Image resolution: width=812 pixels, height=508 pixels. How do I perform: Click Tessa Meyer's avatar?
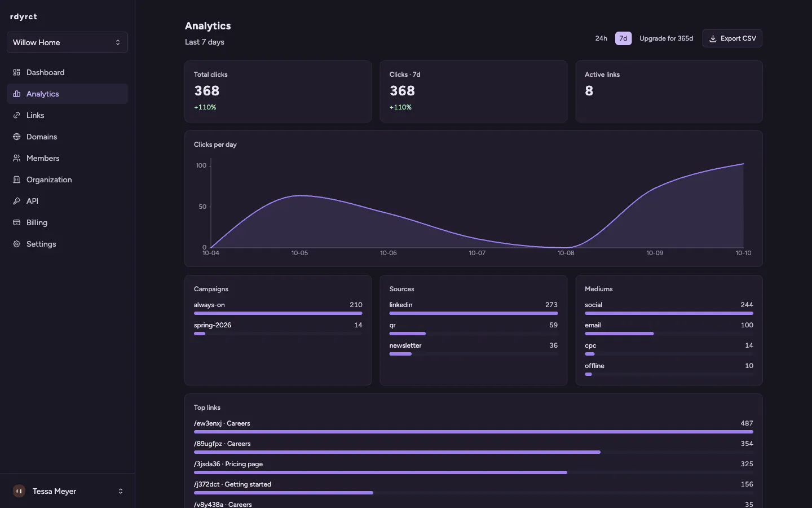(x=19, y=491)
